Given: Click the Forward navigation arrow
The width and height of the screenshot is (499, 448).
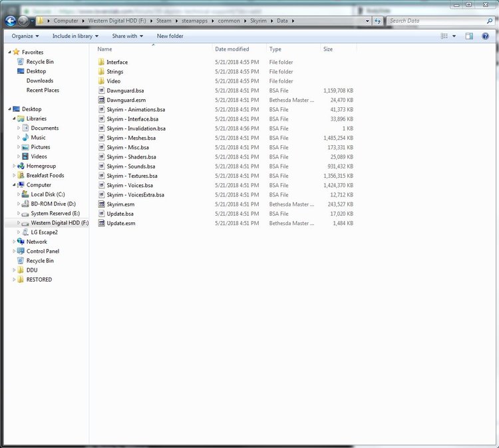Looking at the screenshot, I should click(x=23, y=21).
